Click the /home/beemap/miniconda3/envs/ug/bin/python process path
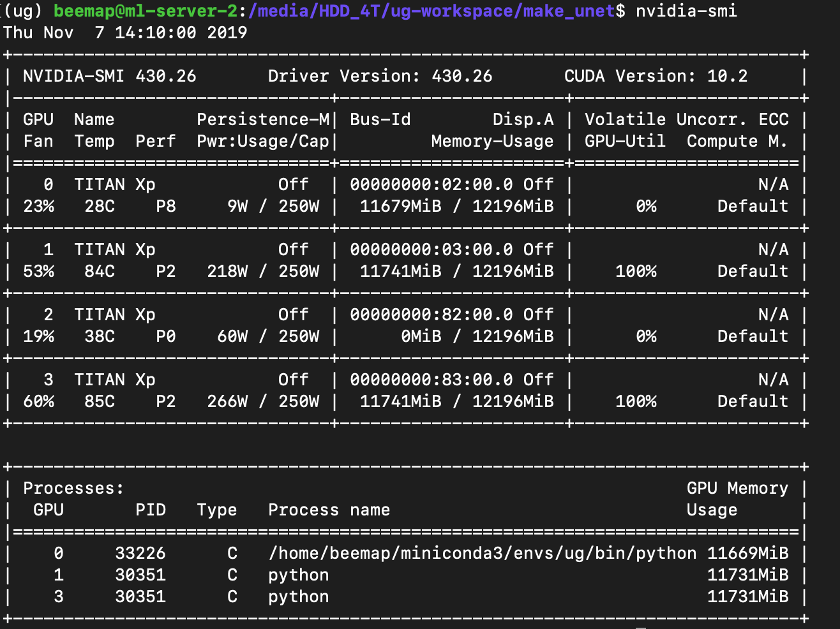The height and width of the screenshot is (629, 840). tap(483, 553)
